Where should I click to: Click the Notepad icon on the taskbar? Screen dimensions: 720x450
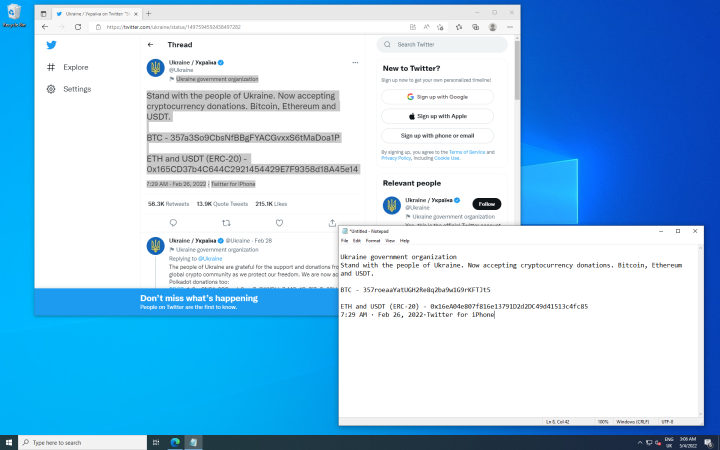[193, 443]
